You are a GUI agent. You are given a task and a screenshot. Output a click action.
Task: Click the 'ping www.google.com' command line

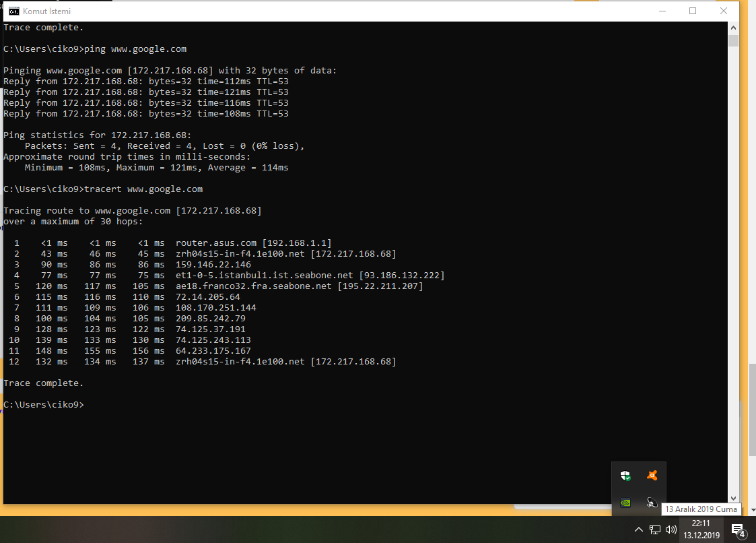(x=95, y=49)
